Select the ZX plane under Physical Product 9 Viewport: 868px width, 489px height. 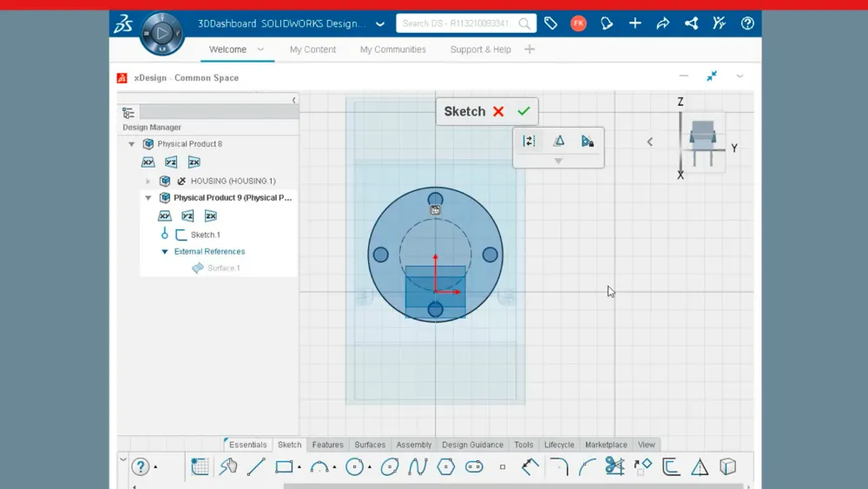pyautogui.click(x=210, y=216)
